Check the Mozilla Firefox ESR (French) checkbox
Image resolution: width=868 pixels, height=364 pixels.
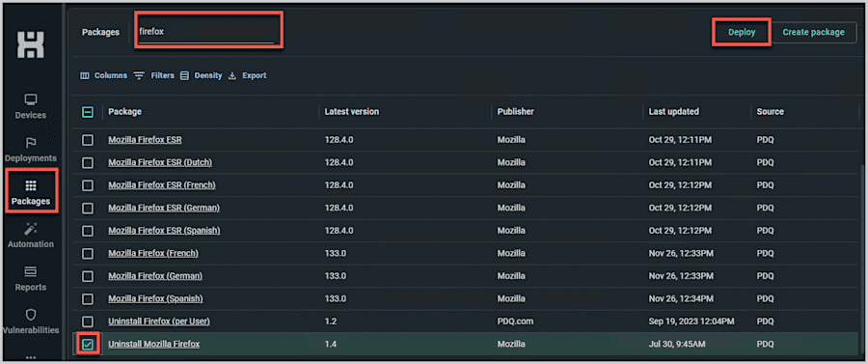pos(88,185)
